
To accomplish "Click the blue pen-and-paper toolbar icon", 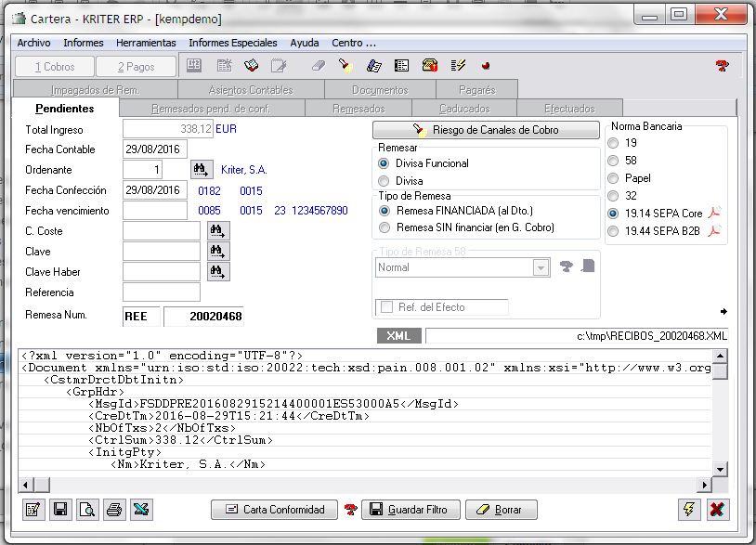I will pyautogui.click(x=374, y=66).
